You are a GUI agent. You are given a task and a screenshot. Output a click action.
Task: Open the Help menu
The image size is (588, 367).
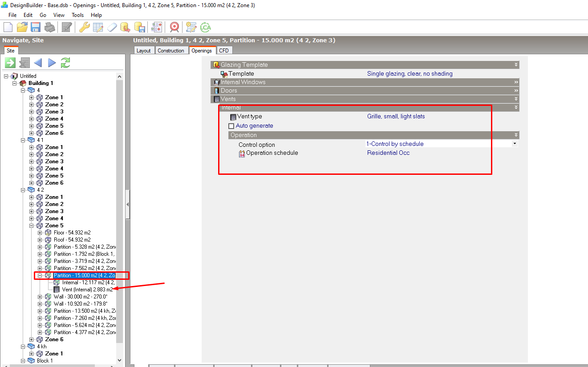tap(97, 15)
